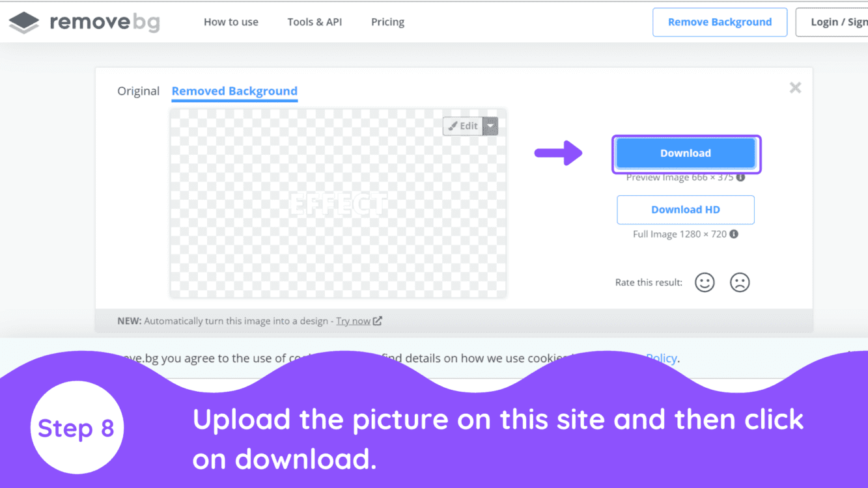Open the Cookie Policy link
The width and height of the screenshot is (868, 488).
point(662,358)
